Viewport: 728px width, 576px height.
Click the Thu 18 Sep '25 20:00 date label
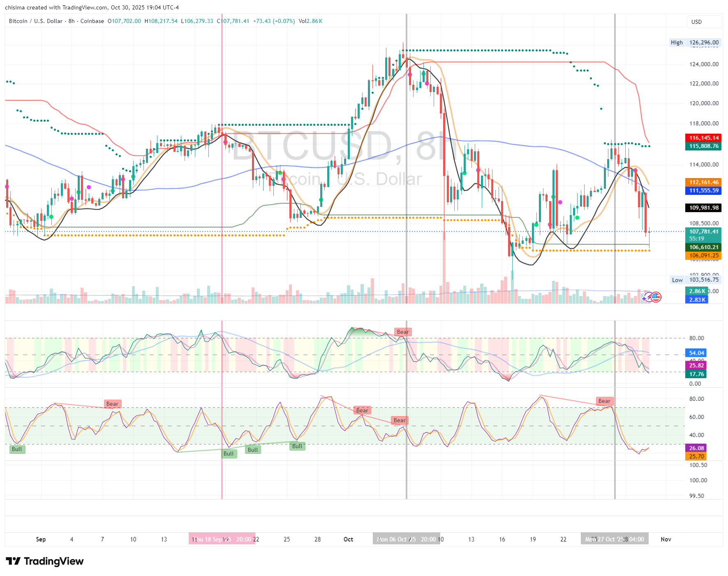click(222, 539)
